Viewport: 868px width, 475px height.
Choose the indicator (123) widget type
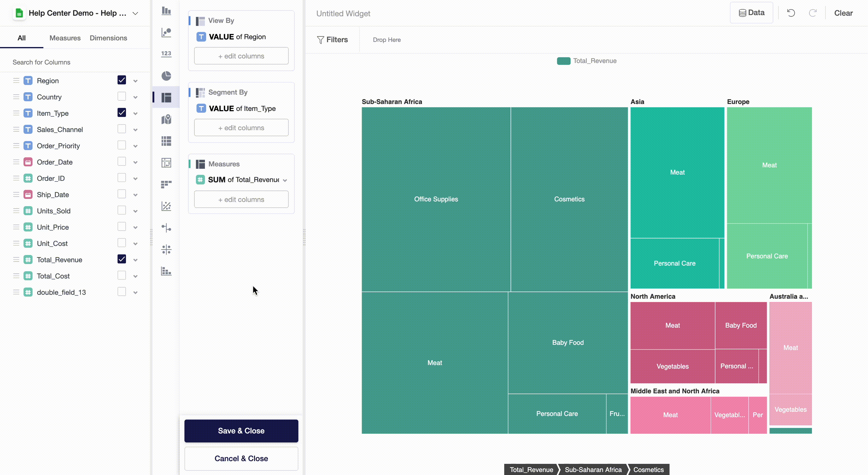click(x=166, y=54)
